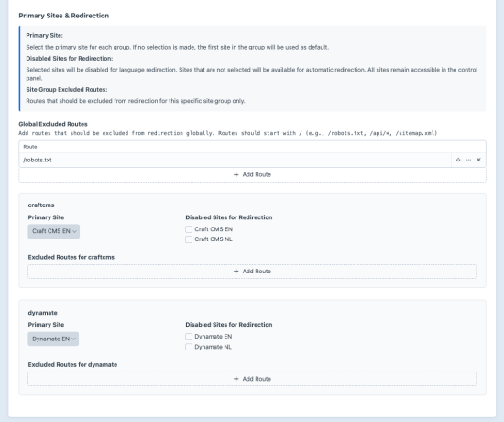Delete the /robots.txt route with the X icon
This screenshot has width=504, height=422.
pyautogui.click(x=478, y=160)
